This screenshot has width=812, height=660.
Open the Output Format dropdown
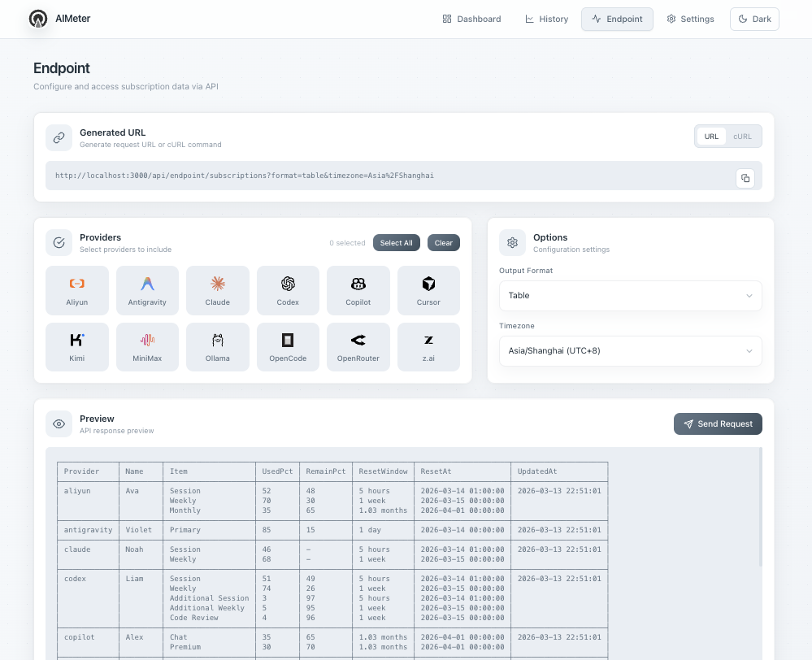pos(630,296)
